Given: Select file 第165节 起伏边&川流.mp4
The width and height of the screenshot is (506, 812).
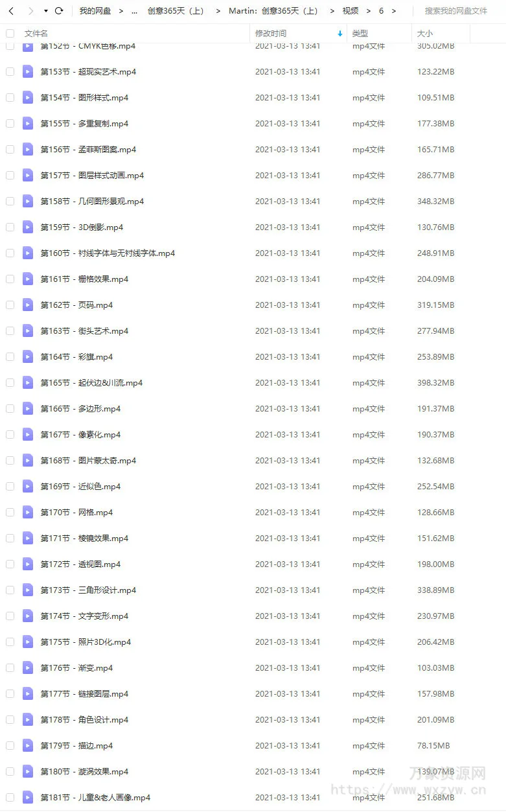Looking at the screenshot, I should (253, 382).
